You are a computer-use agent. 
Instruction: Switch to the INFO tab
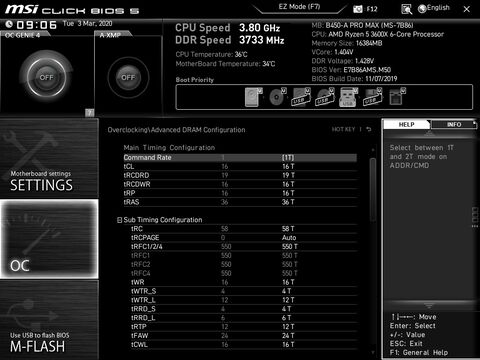coord(454,124)
